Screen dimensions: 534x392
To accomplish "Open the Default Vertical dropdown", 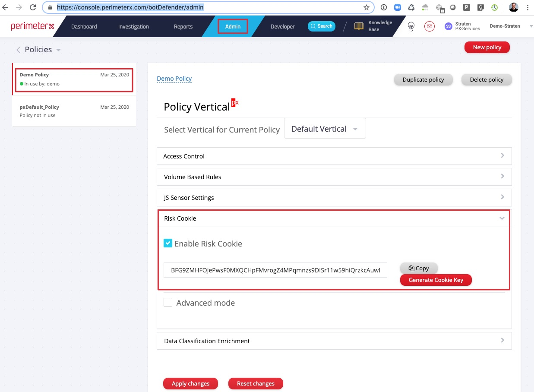I will pos(325,129).
